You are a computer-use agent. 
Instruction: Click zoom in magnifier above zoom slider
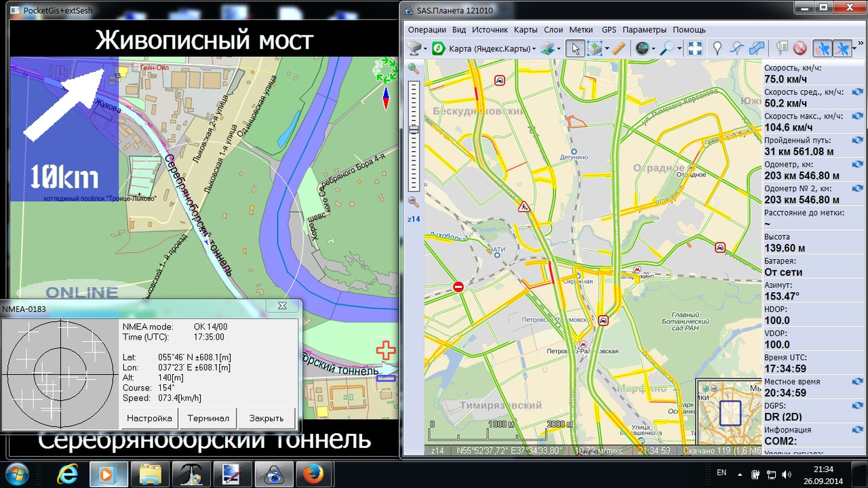click(413, 68)
